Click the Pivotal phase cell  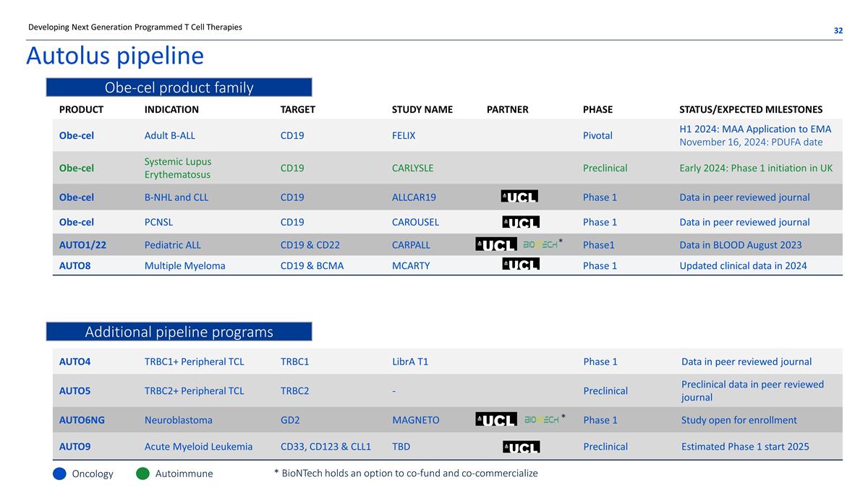[597, 135]
